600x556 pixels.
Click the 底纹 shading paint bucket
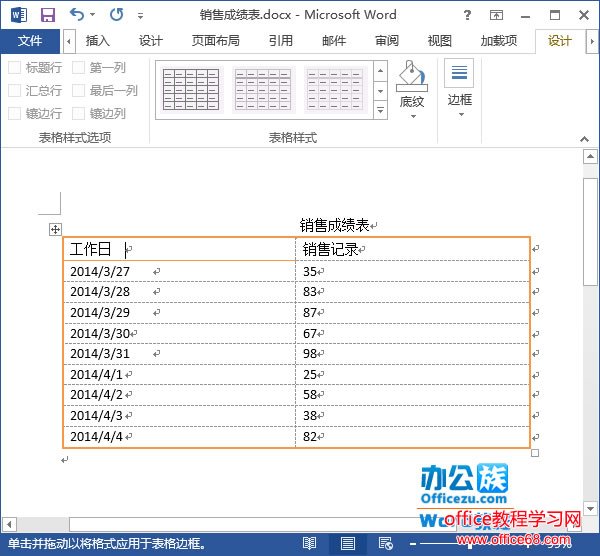411,75
